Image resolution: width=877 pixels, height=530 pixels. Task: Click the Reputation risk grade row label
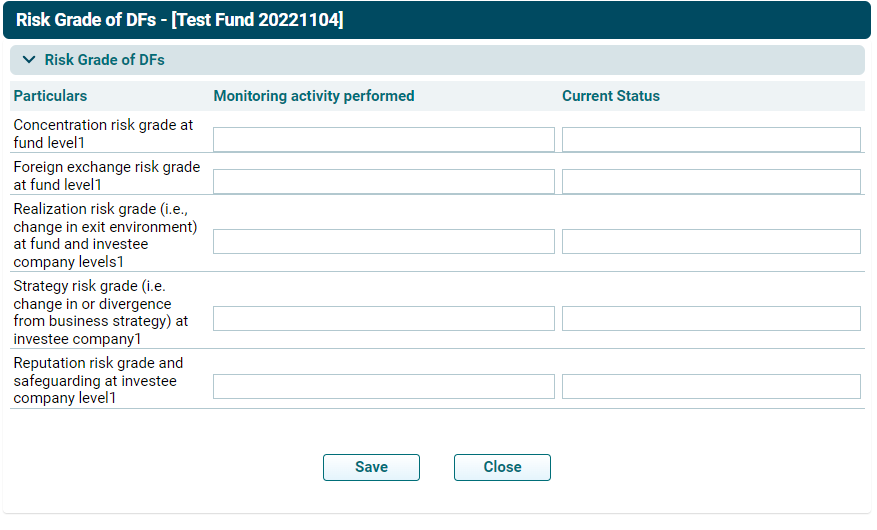pos(98,380)
